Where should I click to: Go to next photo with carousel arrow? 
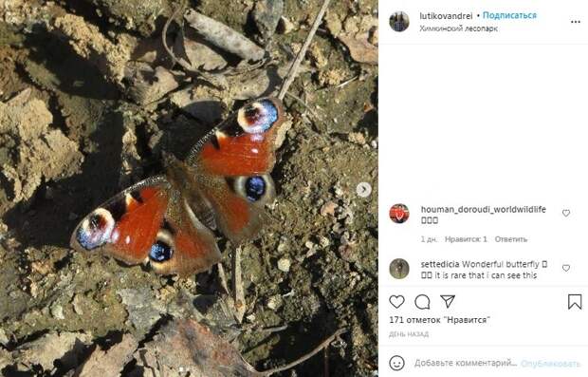click(363, 190)
